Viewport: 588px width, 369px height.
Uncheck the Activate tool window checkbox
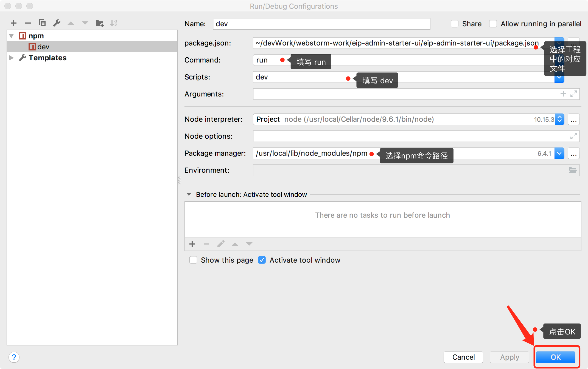pyautogui.click(x=262, y=260)
